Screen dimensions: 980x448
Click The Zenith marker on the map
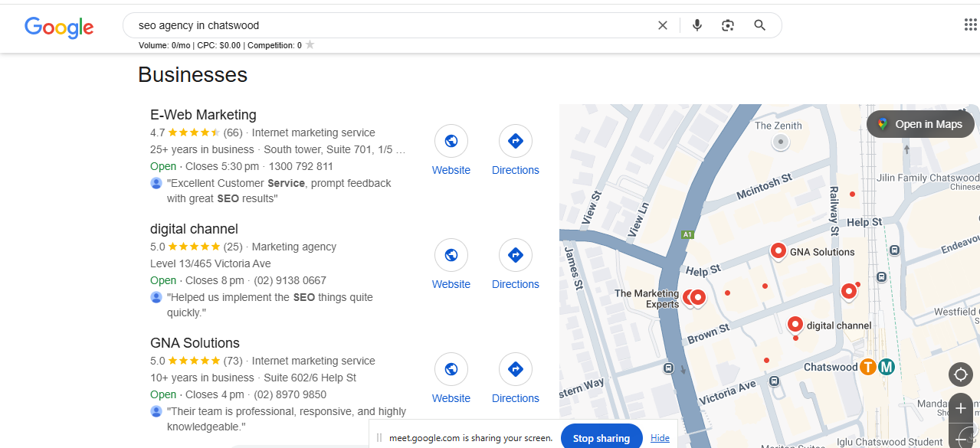click(x=781, y=141)
